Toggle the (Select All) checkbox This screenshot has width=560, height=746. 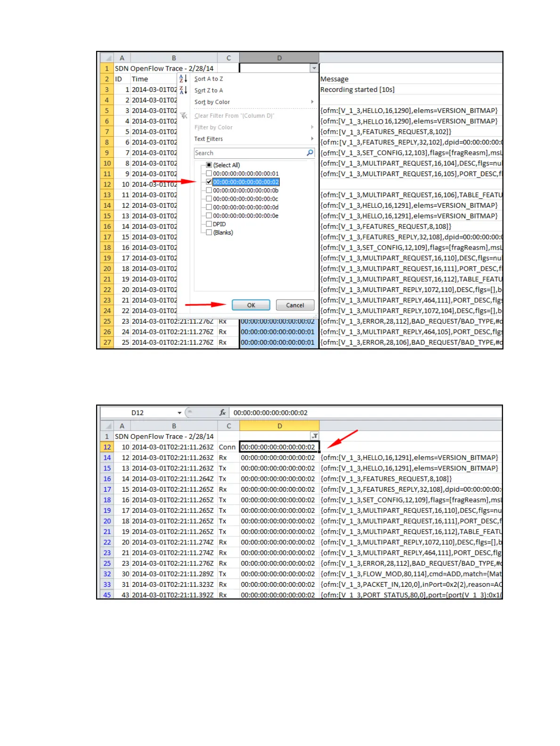tap(209, 165)
